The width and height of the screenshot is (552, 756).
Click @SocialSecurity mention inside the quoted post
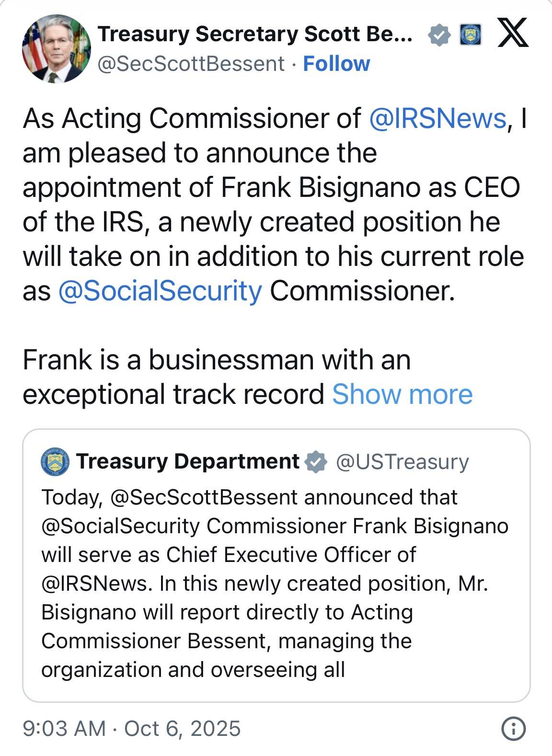[x=120, y=526]
